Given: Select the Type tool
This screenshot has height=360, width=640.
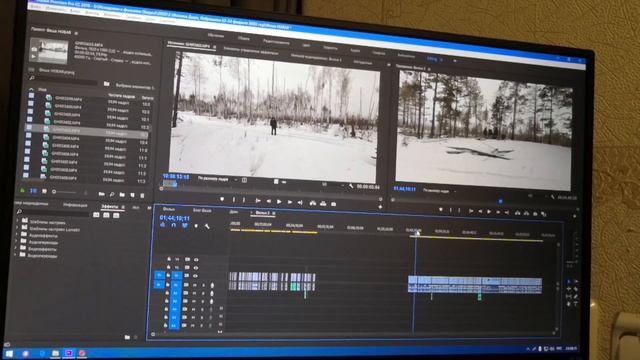Looking at the screenshot, I should (576, 304).
